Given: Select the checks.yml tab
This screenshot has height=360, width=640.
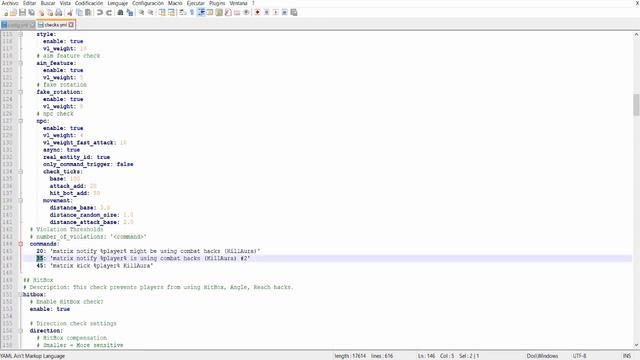Looking at the screenshot, I should pyautogui.click(x=56, y=25).
